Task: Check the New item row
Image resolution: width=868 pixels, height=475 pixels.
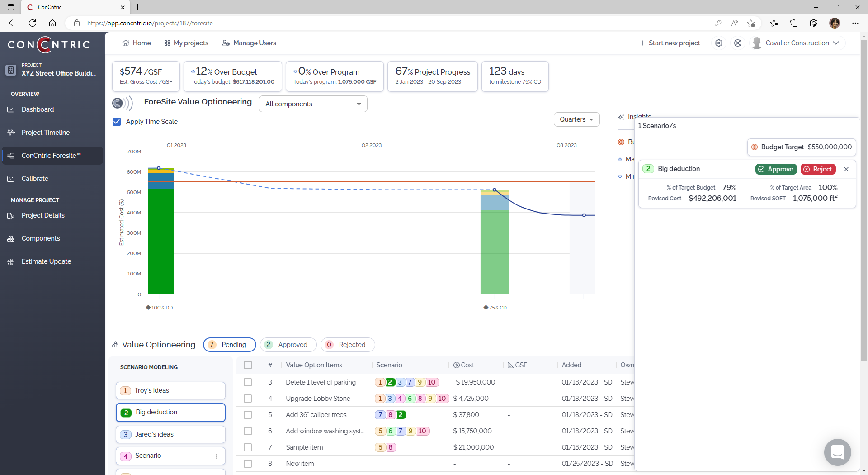Action: [x=248, y=464]
